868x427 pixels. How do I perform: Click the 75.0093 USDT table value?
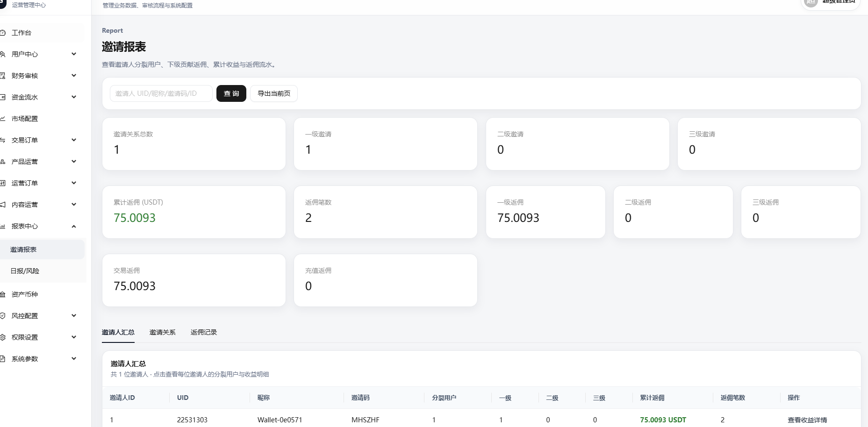[x=663, y=420]
